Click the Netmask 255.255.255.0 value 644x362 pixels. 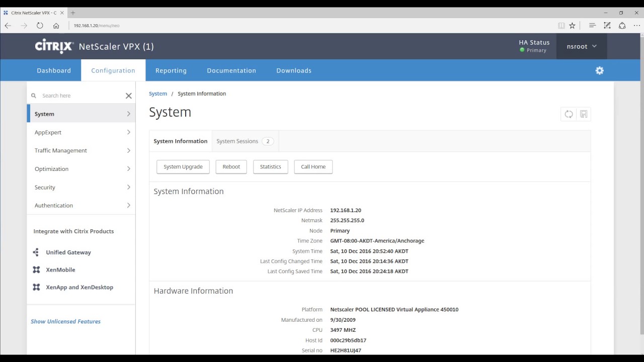coord(347,221)
